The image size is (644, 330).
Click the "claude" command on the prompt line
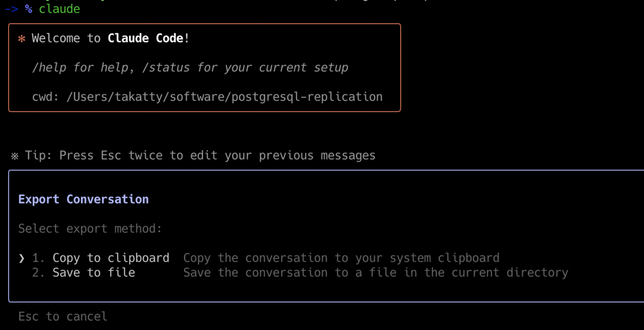pos(59,9)
